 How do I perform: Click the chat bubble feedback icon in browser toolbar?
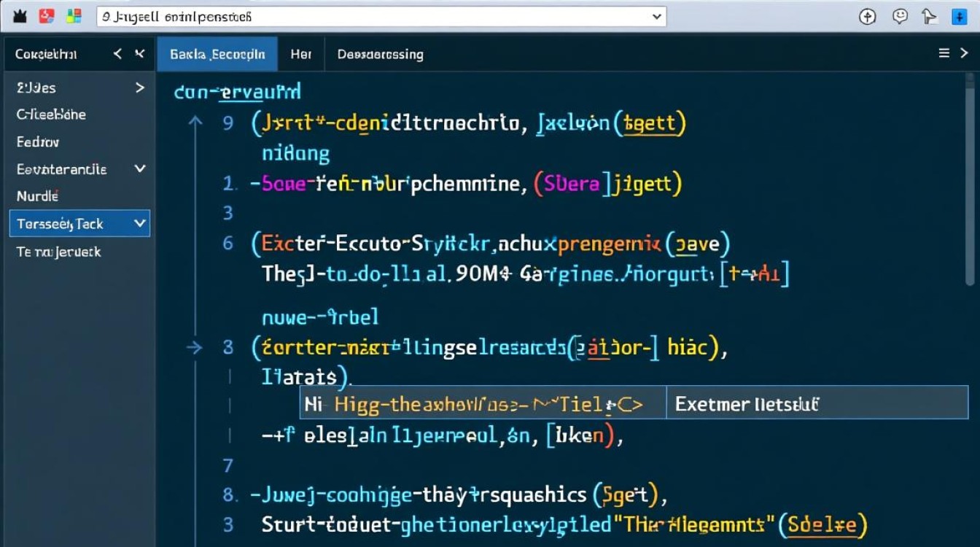899,16
